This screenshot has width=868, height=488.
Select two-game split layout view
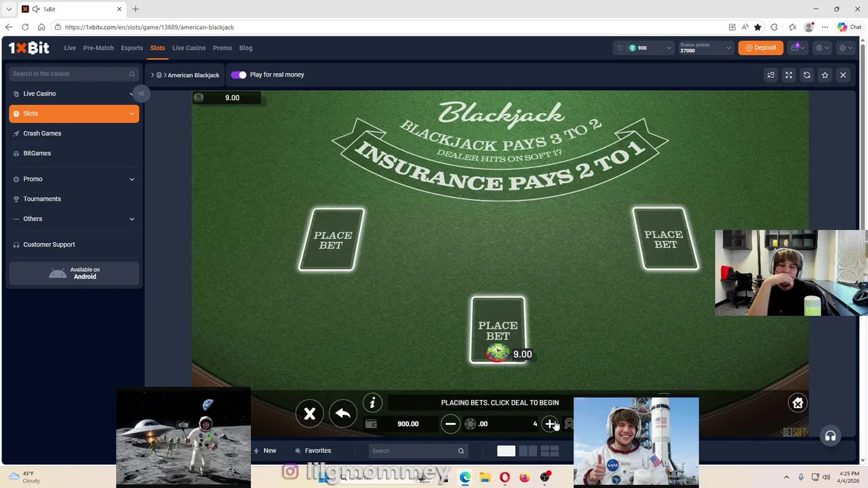528,451
